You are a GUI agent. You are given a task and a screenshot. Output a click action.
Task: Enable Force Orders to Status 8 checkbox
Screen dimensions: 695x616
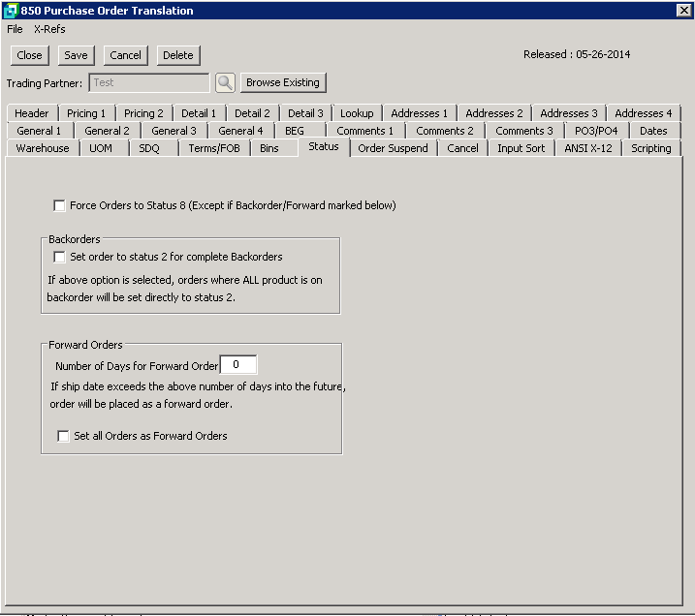pyautogui.click(x=60, y=205)
